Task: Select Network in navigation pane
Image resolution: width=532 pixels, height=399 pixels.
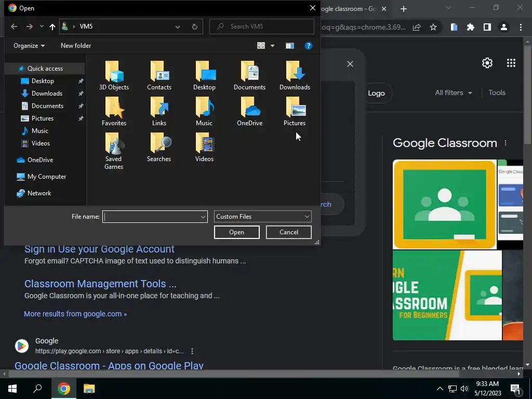Action: click(x=39, y=193)
